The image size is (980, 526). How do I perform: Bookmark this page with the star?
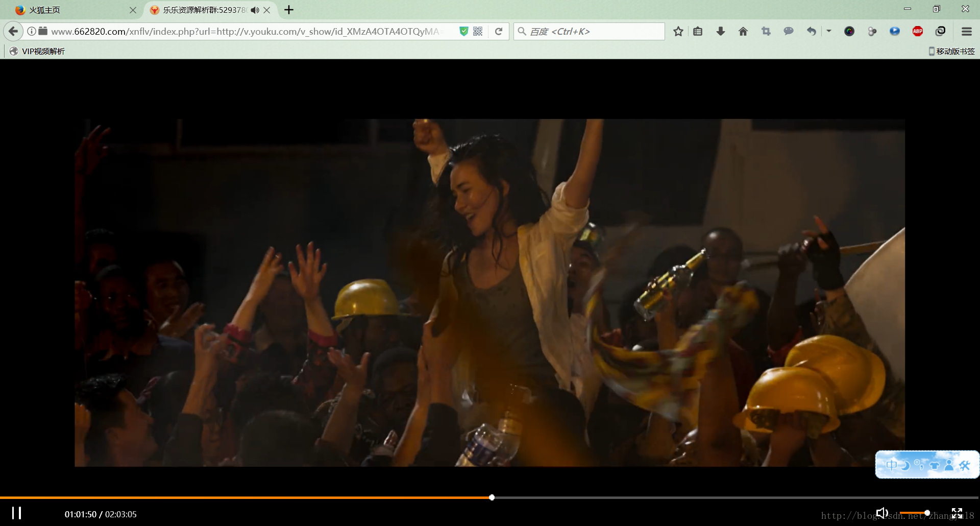[x=678, y=31]
